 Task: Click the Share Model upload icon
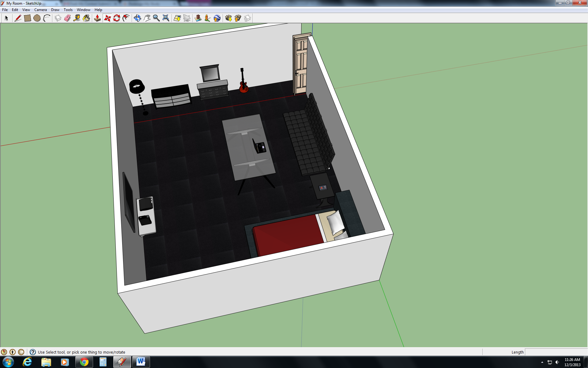point(238,18)
